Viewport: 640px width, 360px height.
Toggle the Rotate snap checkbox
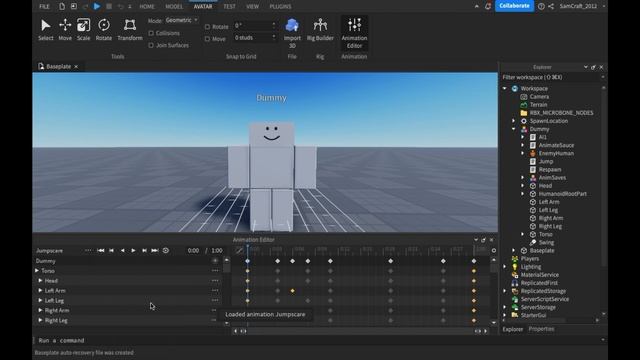coord(207,27)
